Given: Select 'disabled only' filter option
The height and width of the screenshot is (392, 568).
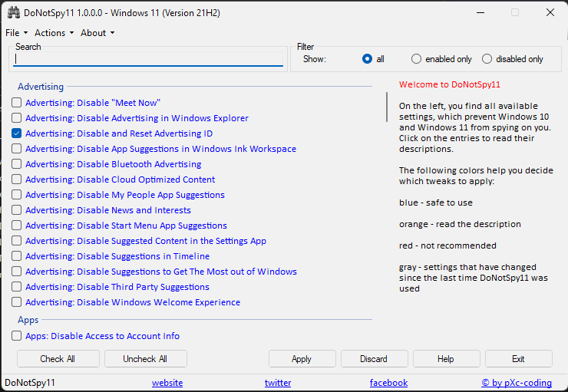Looking at the screenshot, I should click(487, 59).
